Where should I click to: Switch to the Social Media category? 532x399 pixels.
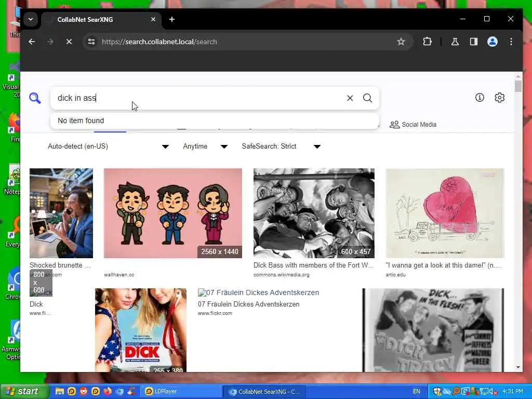click(413, 125)
